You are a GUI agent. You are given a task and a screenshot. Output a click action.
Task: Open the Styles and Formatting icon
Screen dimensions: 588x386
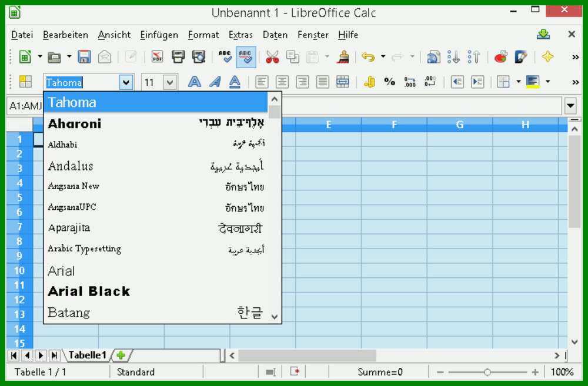[25, 82]
